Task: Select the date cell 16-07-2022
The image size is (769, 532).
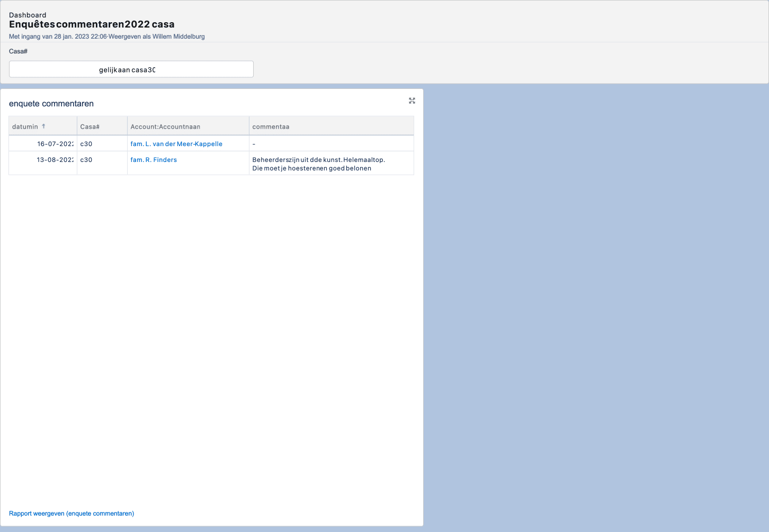Action: 43,144
